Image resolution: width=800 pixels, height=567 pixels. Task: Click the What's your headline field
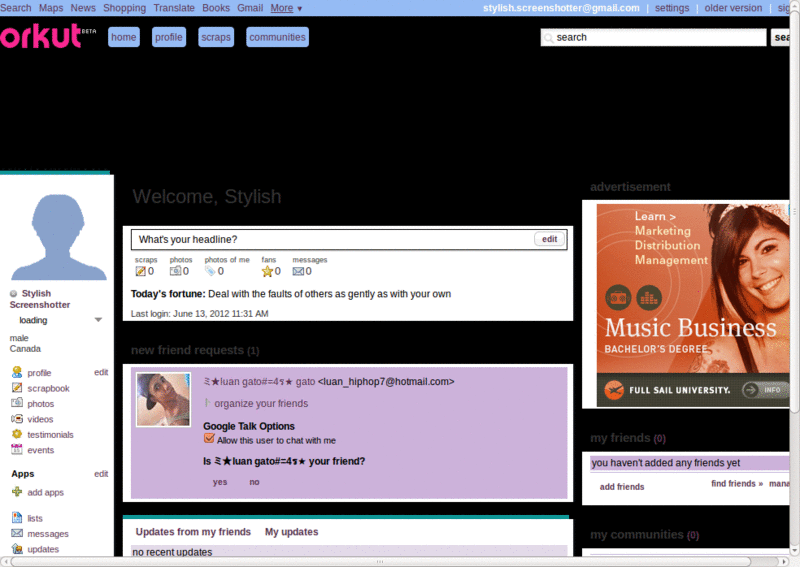tap(349, 239)
